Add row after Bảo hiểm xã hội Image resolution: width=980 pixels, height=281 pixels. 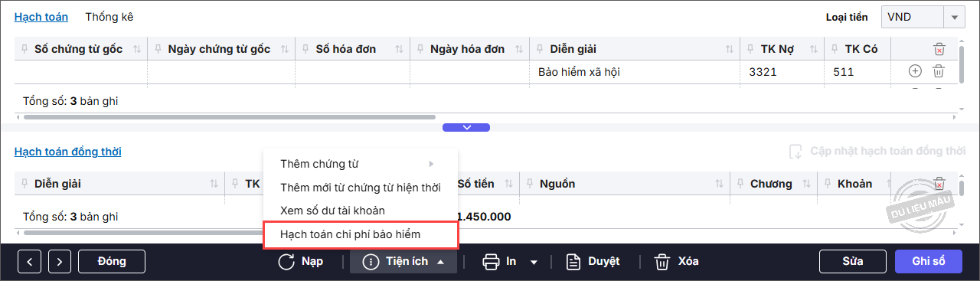coord(915,71)
